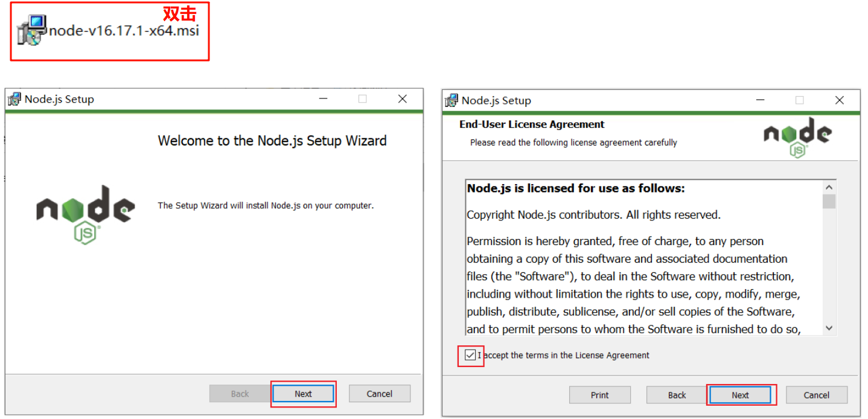Viewport: 868px width, 419px height.
Task: Click the license scrollbar thumb
Action: (829, 201)
